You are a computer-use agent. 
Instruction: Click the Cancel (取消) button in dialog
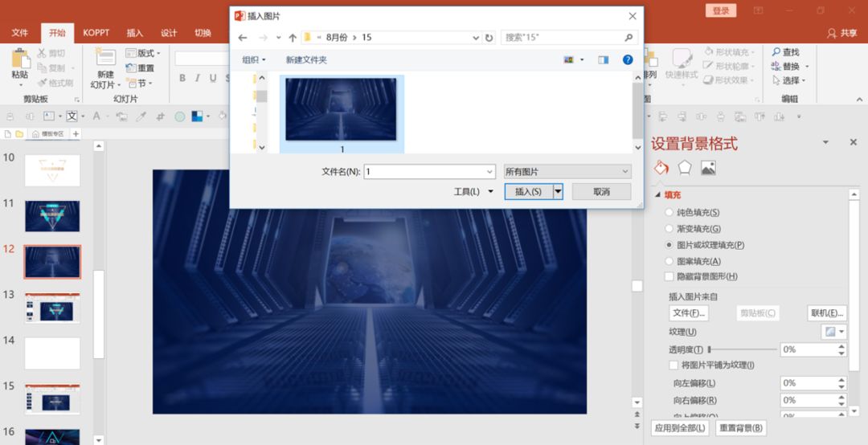601,191
